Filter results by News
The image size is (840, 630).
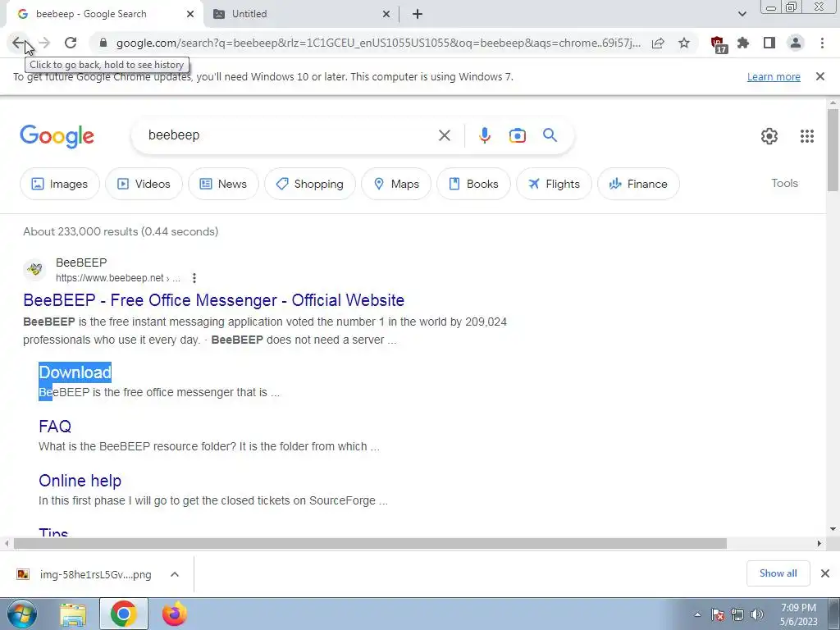[223, 184]
